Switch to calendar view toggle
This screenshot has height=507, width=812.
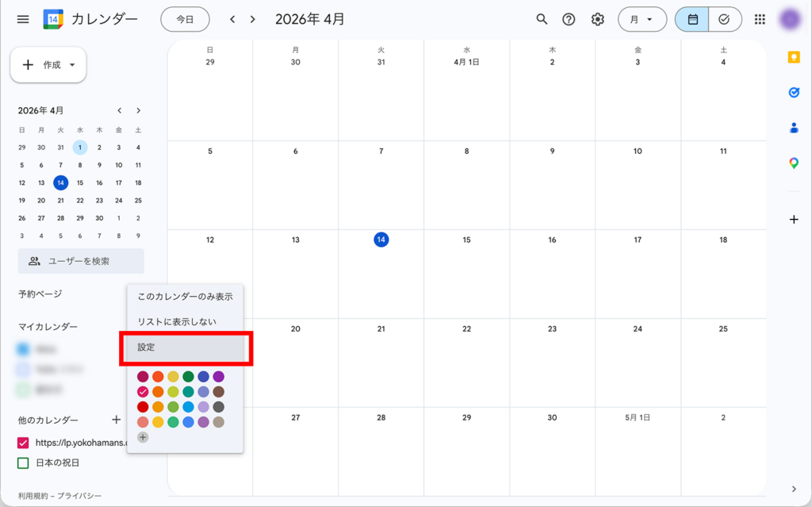[x=692, y=19]
